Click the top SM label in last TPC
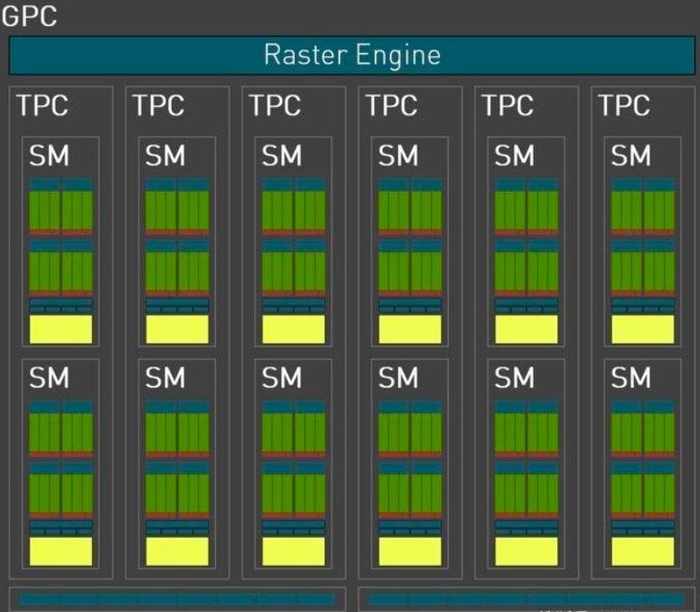Screen dimensions: 700x612 tap(630, 156)
